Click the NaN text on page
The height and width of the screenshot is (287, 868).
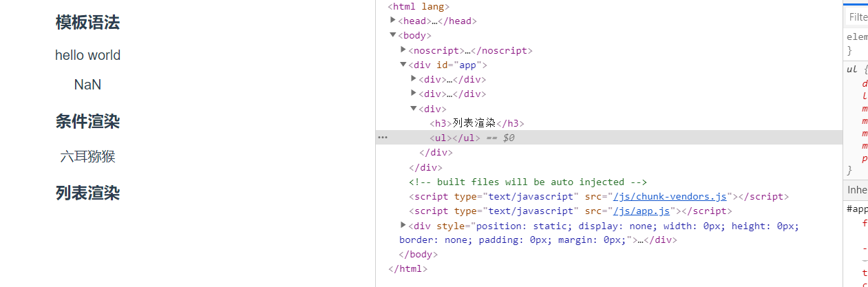[87, 85]
